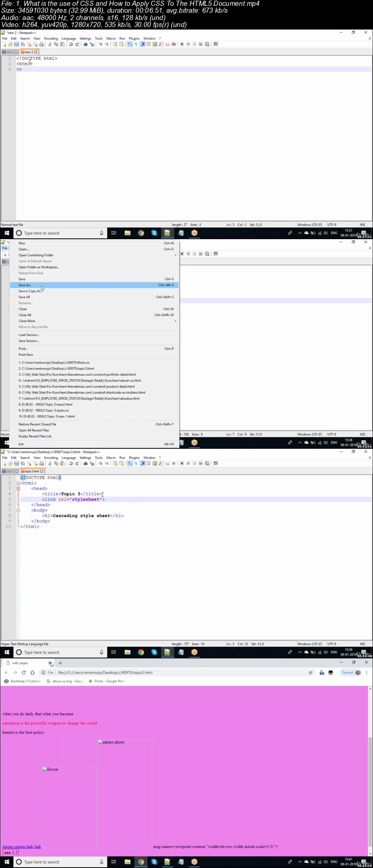The width and height of the screenshot is (373, 868).
Task: Open the Bootstrap 3 Fullscreen bookmark in Chrome
Action: [x=23, y=681]
